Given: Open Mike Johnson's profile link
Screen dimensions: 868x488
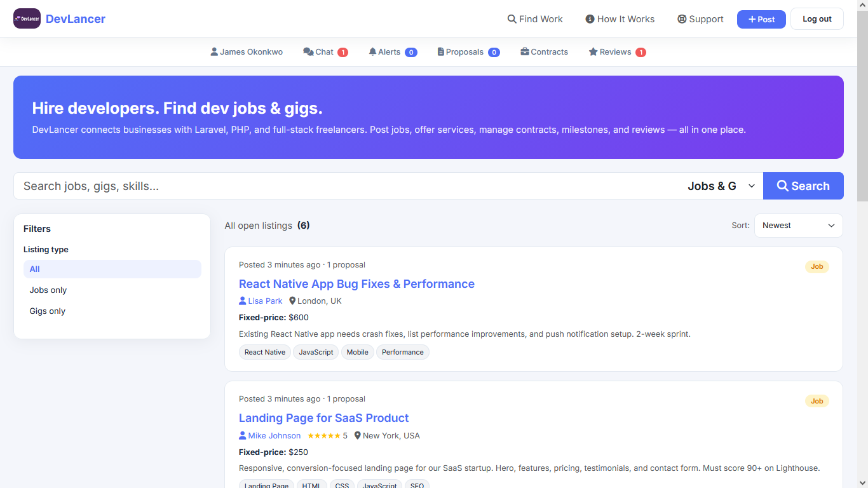Looking at the screenshot, I should (x=270, y=436).
